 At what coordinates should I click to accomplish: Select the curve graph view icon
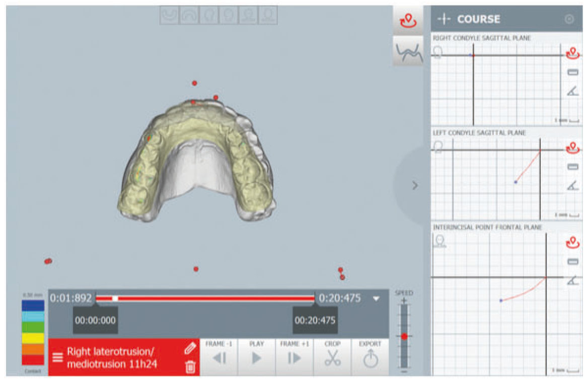pyautogui.click(x=408, y=51)
